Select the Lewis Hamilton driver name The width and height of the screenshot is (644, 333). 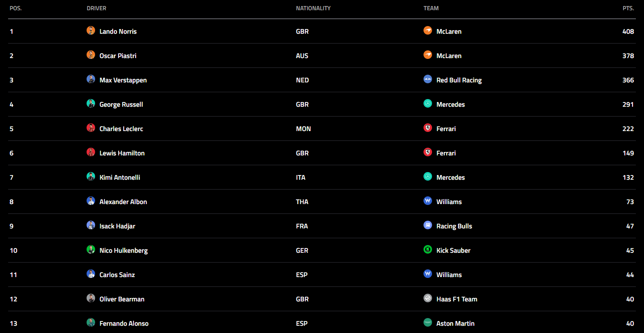click(122, 153)
